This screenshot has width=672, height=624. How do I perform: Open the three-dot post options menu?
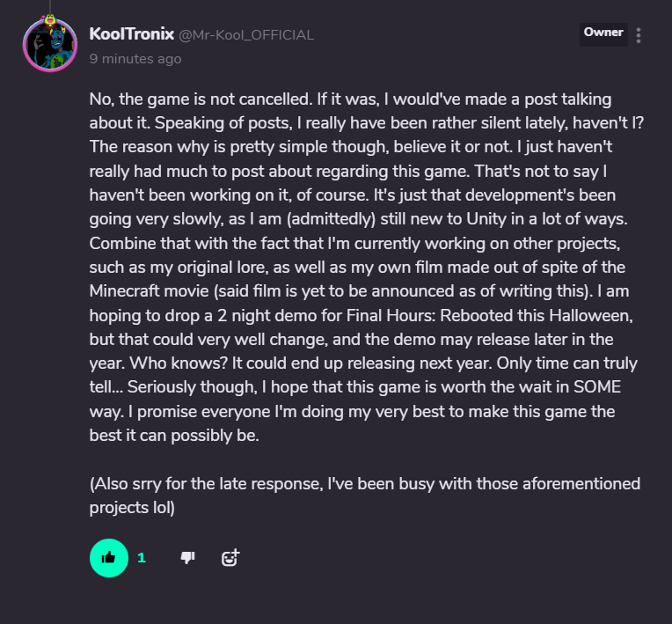(639, 35)
